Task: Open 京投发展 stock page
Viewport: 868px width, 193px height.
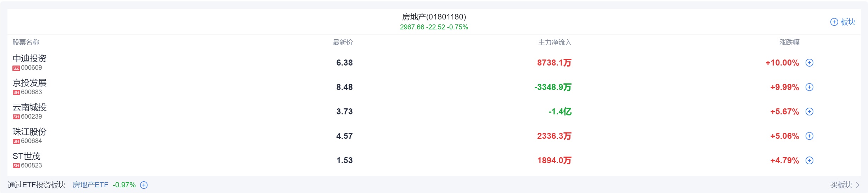Action: click(x=29, y=83)
